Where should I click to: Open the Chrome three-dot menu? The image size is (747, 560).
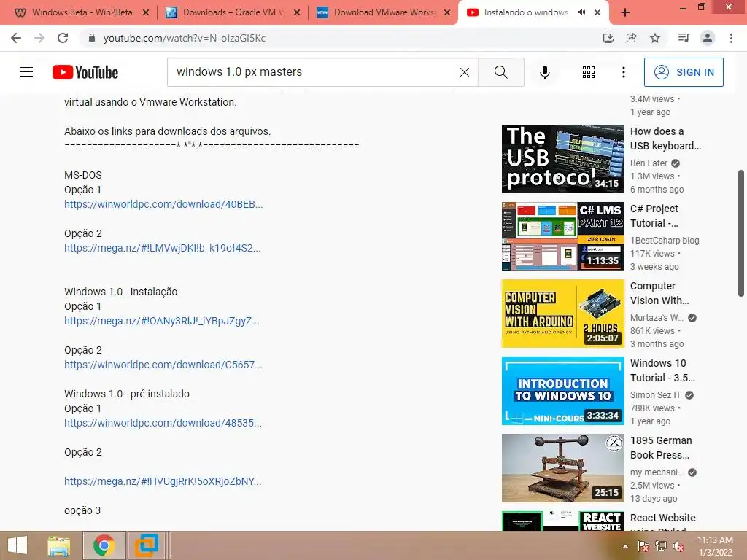coord(731,38)
